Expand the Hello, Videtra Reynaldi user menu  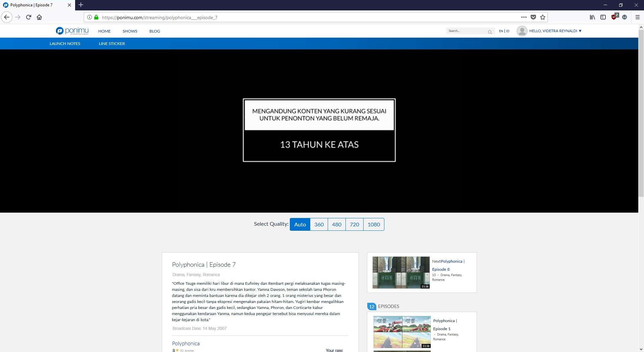[x=555, y=31]
